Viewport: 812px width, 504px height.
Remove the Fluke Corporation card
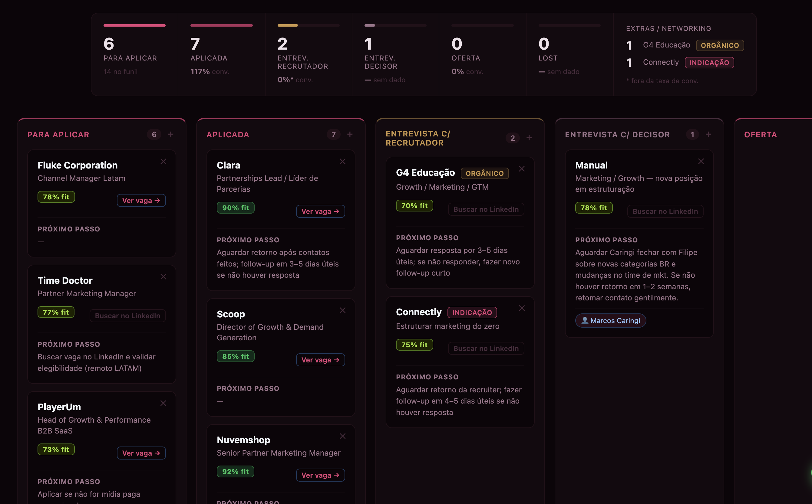(x=163, y=161)
